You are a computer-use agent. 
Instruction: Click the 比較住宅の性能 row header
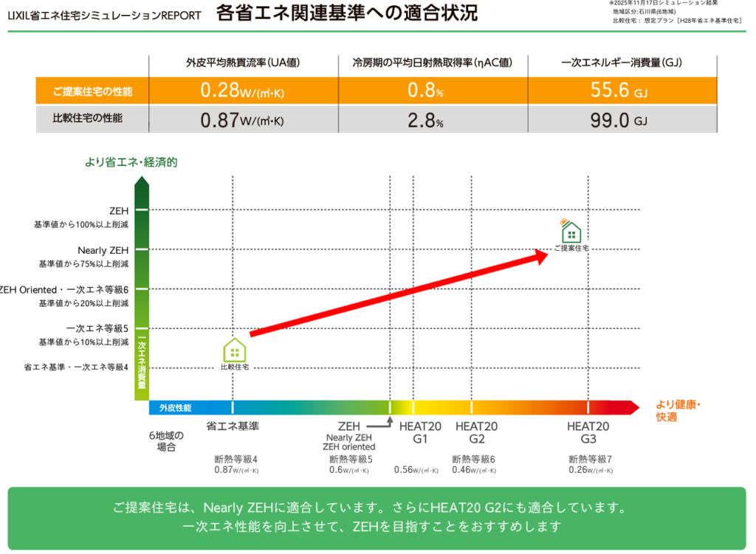(x=92, y=118)
